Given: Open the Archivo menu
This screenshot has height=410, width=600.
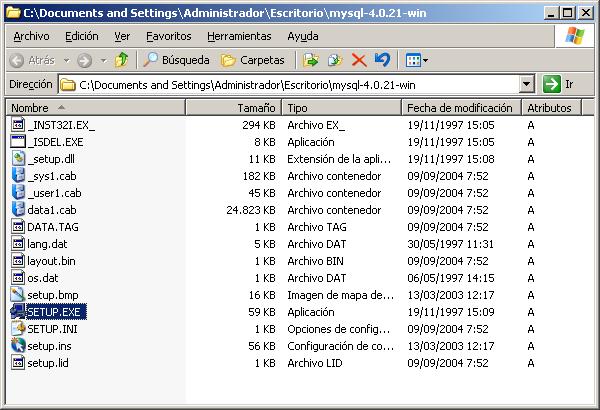Looking at the screenshot, I should click(x=31, y=36).
